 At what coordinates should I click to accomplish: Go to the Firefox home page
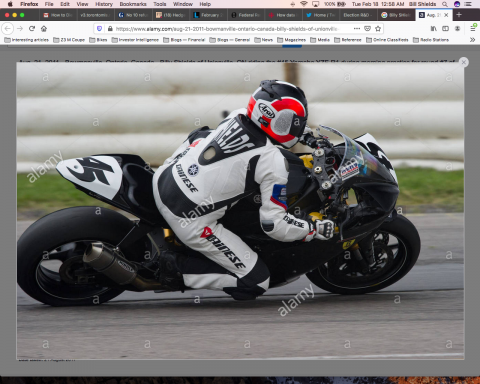pos(44,29)
